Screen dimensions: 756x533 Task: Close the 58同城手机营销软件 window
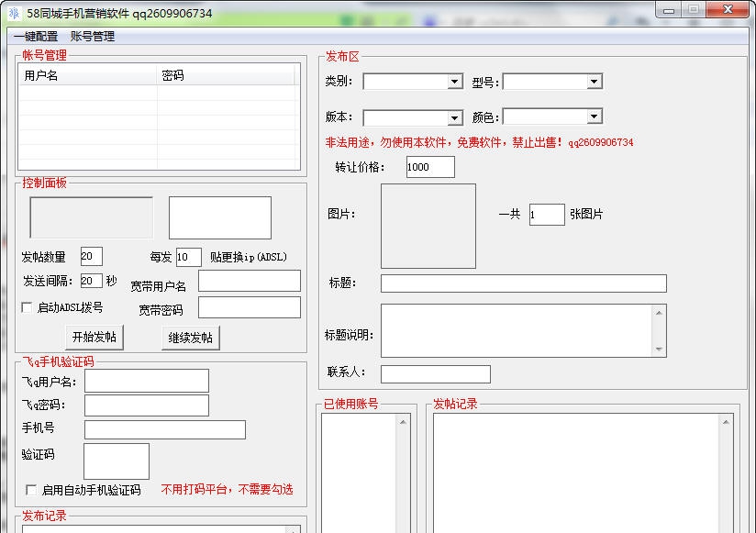(728, 10)
